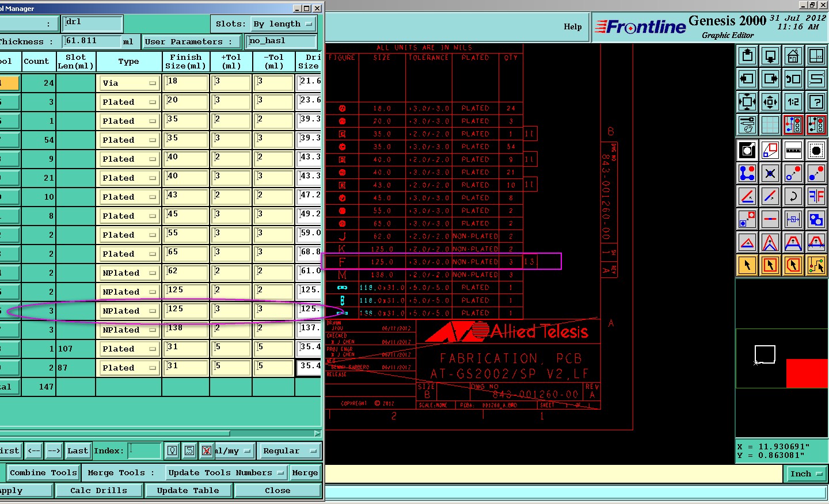The image size is (829, 504).
Task: Click the pan up arrow icon
Action: tap(747, 56)
